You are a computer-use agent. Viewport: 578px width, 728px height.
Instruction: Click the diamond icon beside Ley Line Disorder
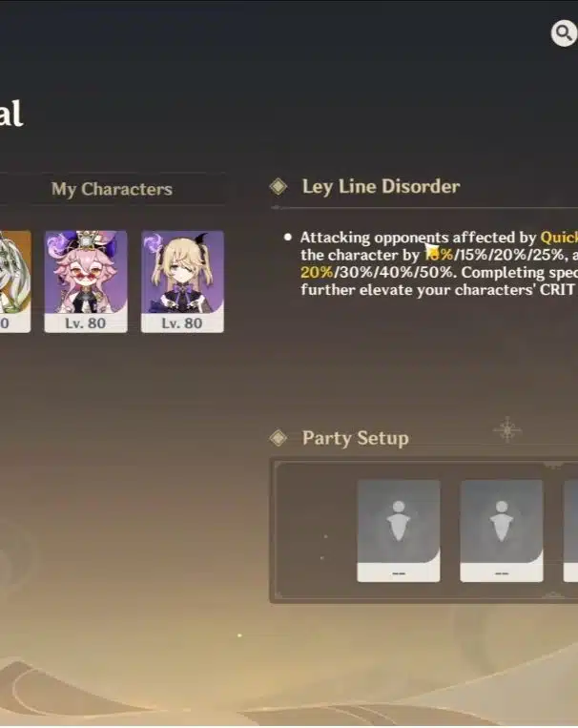pos(279,186)
